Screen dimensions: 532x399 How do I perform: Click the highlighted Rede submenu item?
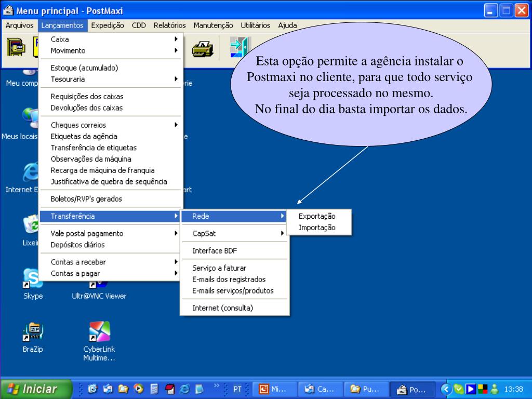(234, 216)
